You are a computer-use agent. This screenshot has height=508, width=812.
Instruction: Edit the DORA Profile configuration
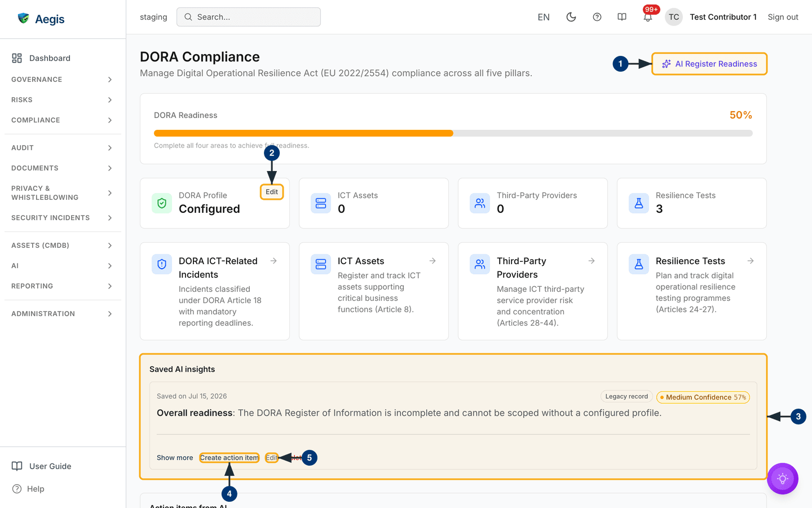click(x=272, y=192)
